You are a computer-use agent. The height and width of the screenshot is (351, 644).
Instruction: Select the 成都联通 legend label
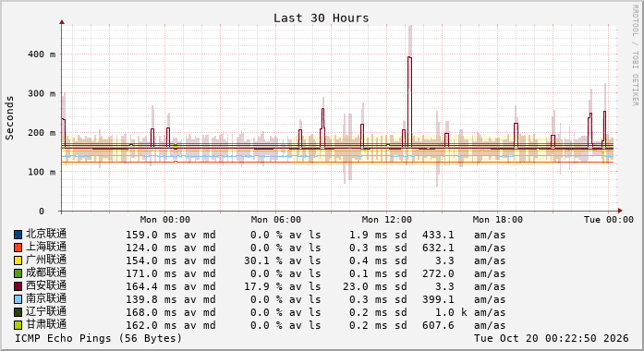click(46, 272)
